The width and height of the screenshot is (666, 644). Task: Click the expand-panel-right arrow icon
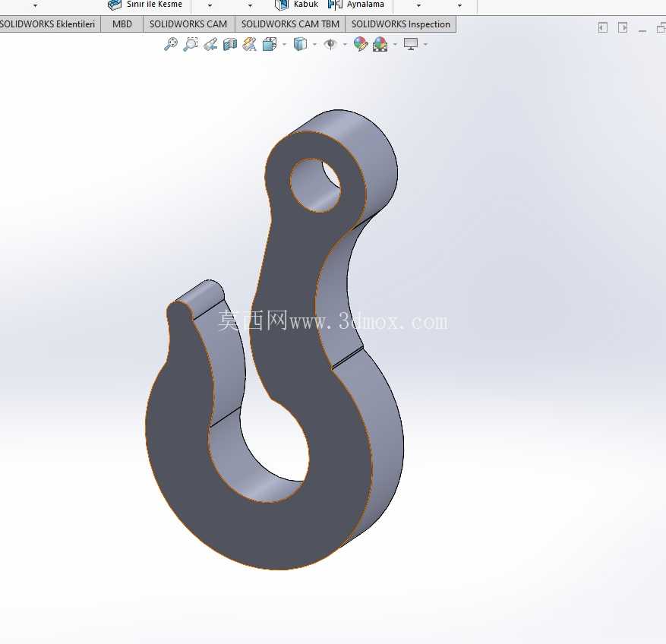point(623,27)
